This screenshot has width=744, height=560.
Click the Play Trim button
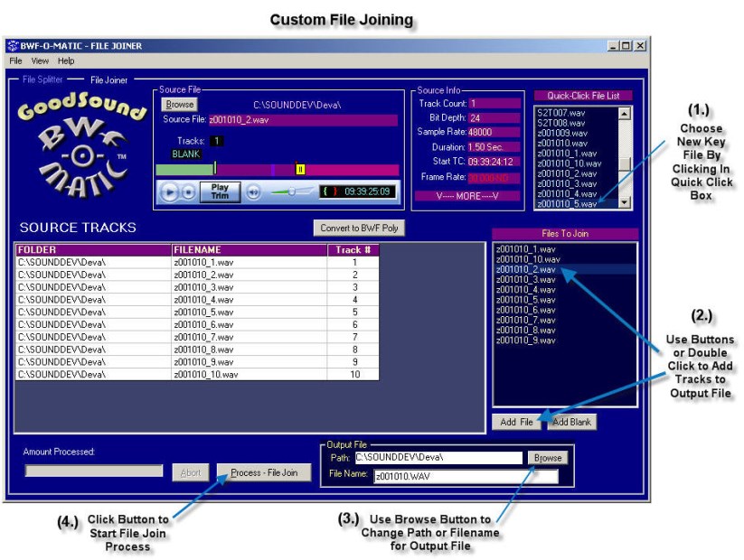point(220,191)
